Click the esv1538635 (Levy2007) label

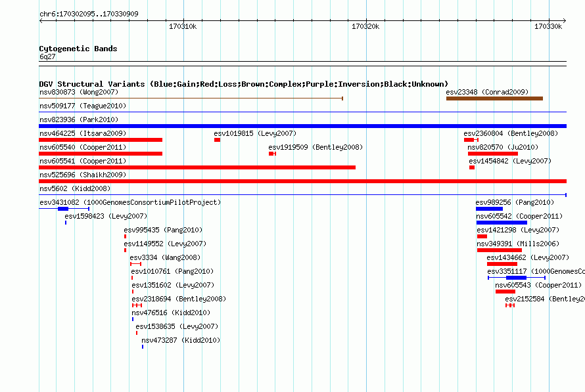click(x=177, y=326)
